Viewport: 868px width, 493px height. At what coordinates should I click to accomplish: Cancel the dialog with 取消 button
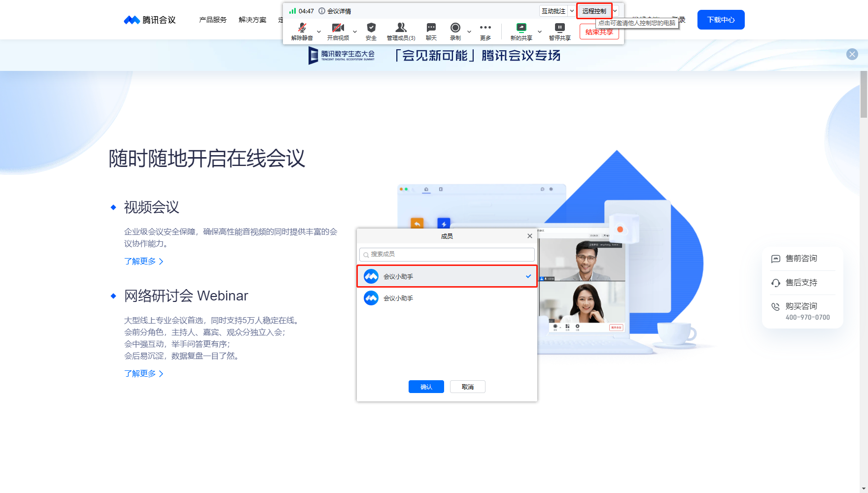coord(468,387)
